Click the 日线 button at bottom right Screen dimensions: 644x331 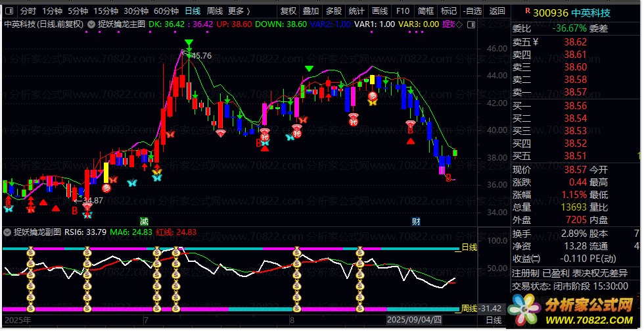(494, 320)
